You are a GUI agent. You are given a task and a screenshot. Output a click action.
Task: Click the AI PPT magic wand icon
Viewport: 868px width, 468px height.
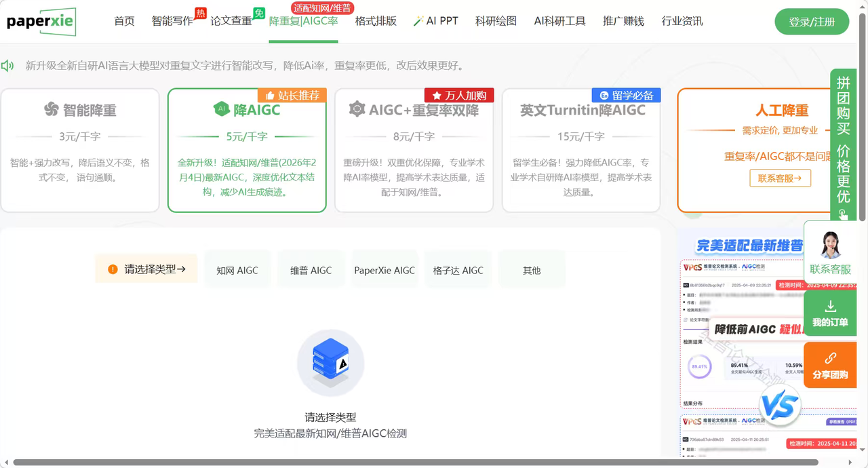tap(418, 21)
